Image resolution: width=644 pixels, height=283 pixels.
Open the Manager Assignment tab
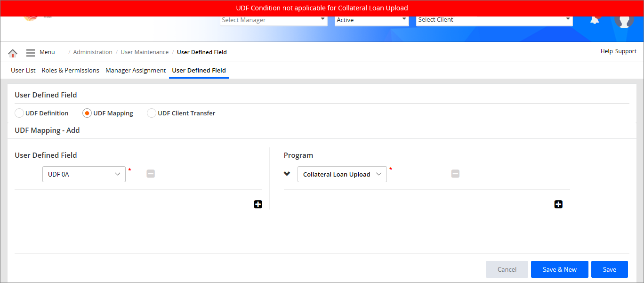136,70
